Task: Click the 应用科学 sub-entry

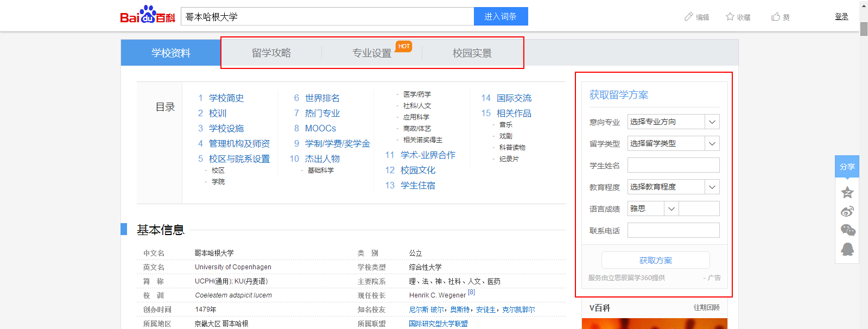Action: 416,117
